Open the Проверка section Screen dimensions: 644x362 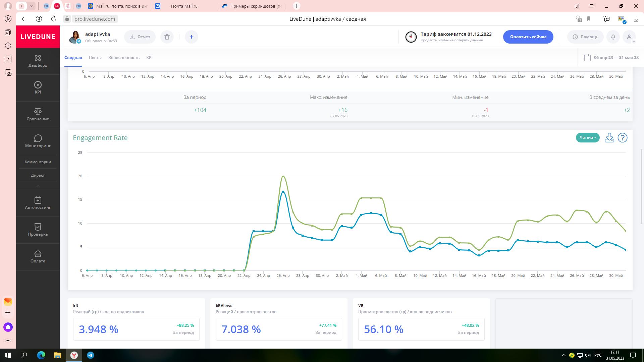tap(38, 230)
